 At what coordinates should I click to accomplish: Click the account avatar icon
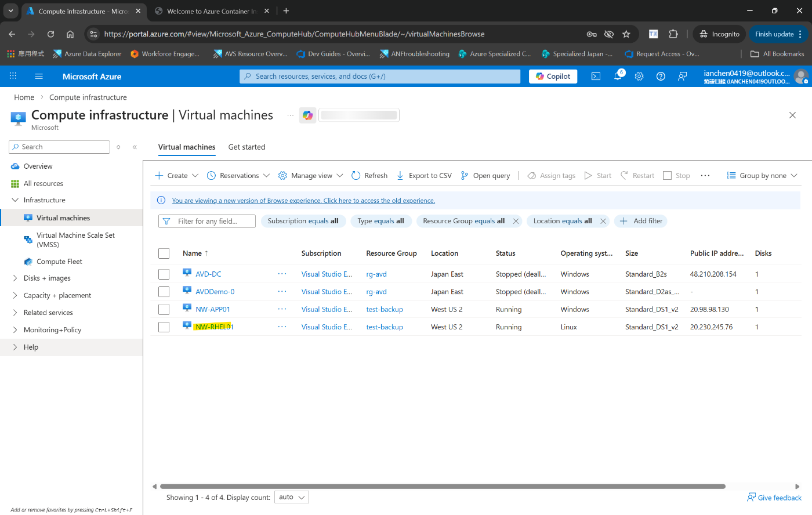pos(801,76)
